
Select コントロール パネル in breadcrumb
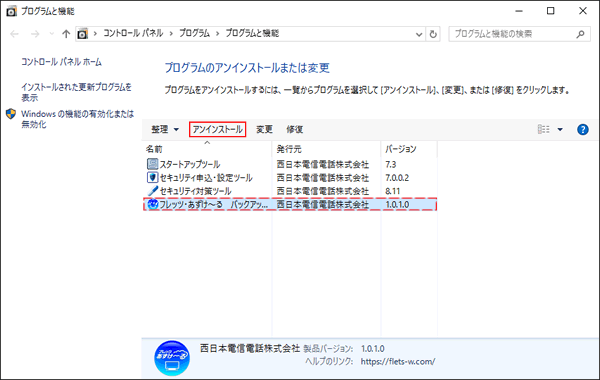pos(133,34)
